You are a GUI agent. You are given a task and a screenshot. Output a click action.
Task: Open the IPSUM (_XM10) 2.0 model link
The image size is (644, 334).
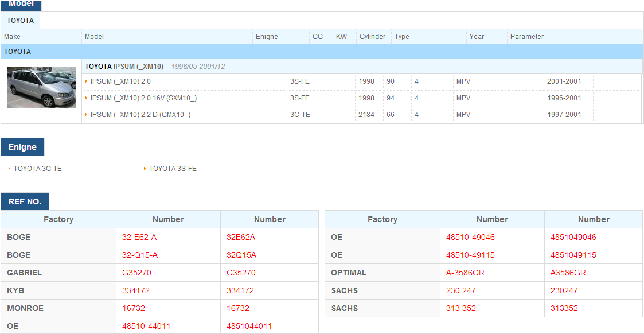pos(120,81)
